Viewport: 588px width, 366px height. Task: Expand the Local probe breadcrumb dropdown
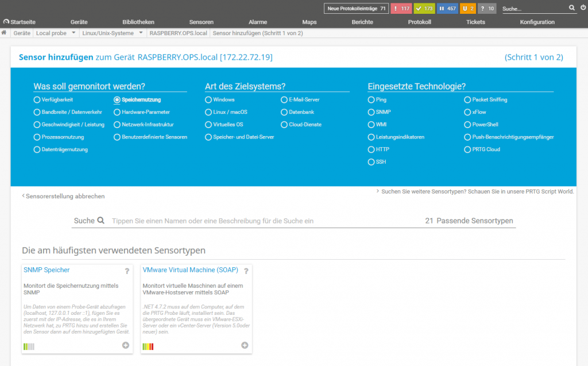[73, 33]
